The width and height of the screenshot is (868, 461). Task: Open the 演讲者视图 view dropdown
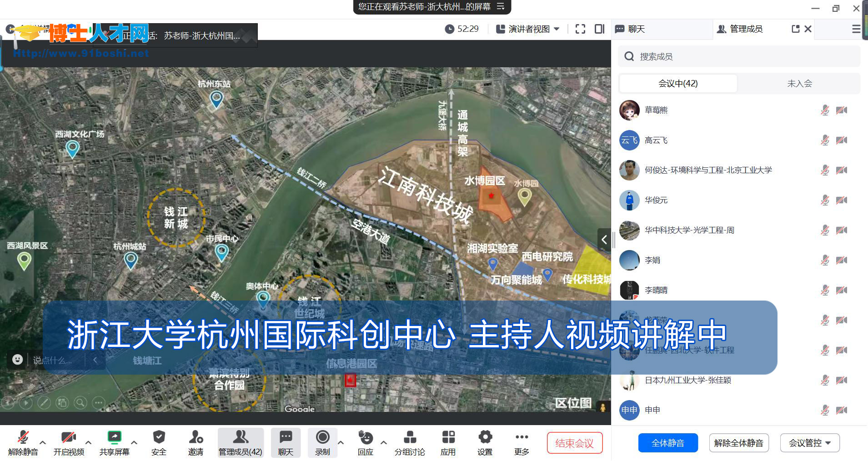527,29
